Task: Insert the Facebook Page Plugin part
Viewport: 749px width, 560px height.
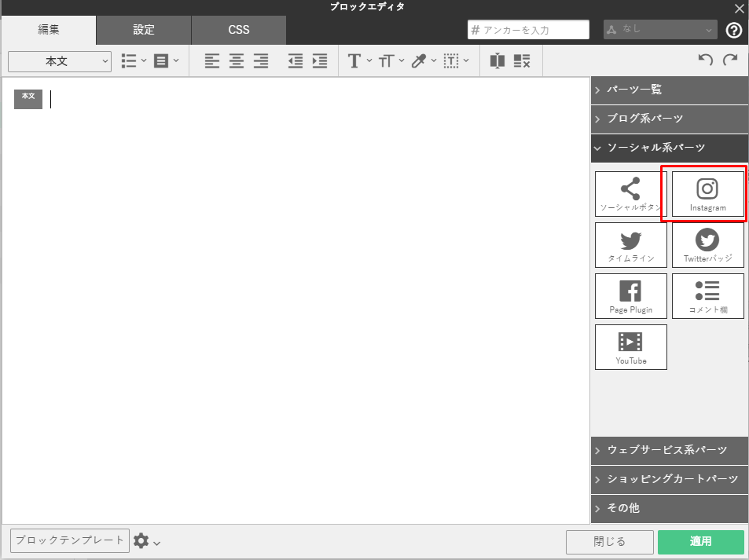Action: (x=630, y=296)
